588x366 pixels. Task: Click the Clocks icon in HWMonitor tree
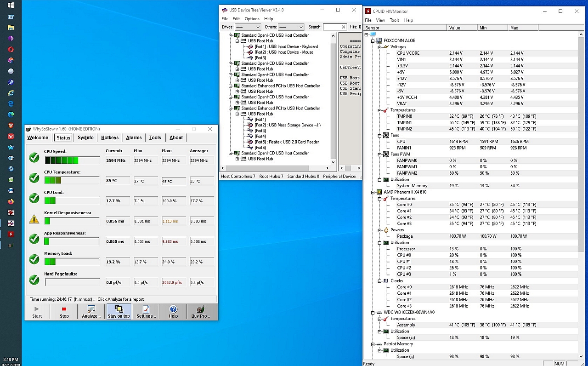coord(386,280)
